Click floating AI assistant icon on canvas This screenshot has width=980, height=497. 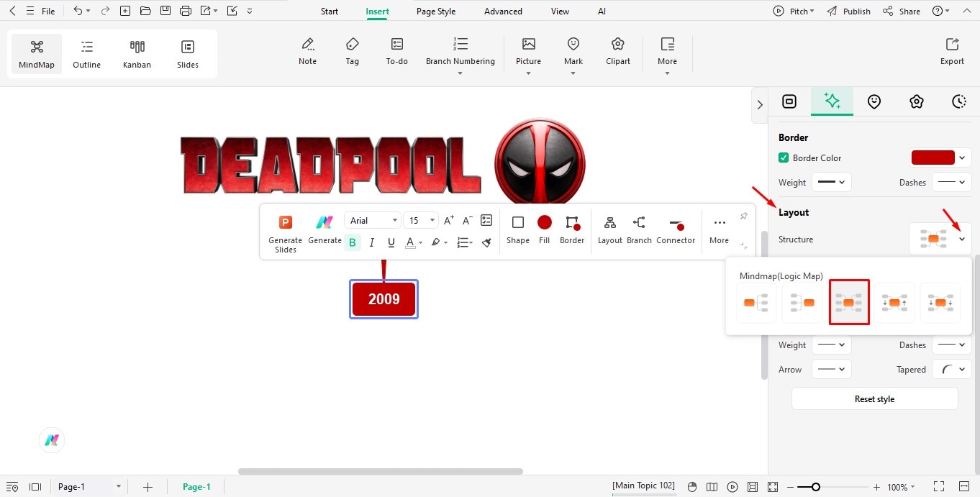[52, 440]
